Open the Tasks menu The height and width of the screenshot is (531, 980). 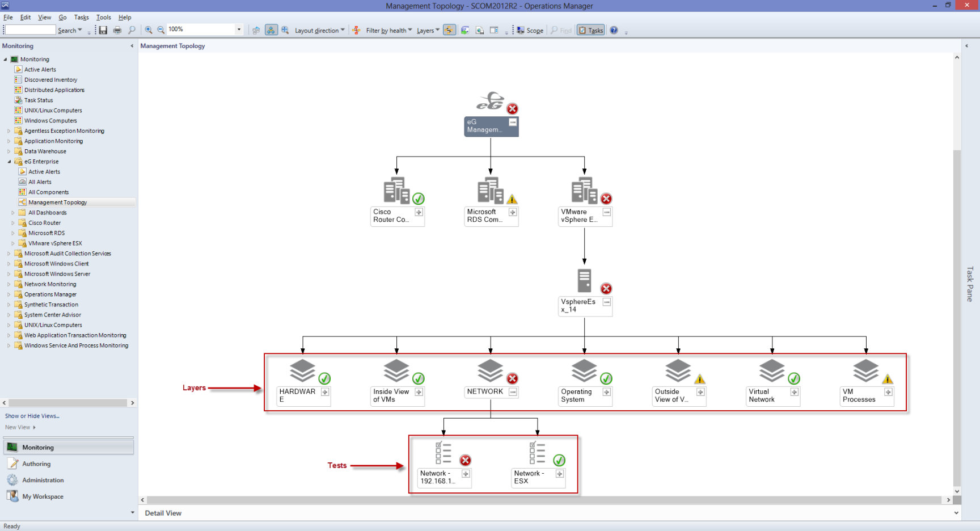tap(82, 18)
